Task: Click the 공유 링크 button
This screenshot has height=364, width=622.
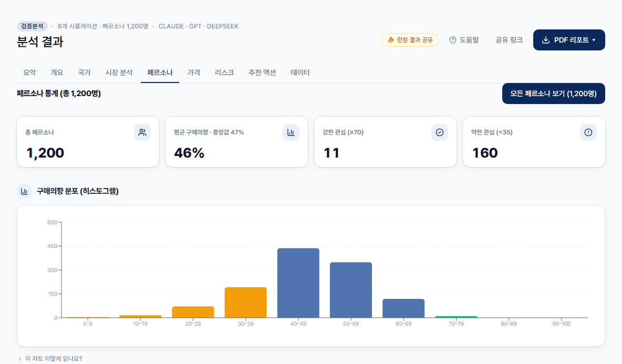Action: (509, 40)
